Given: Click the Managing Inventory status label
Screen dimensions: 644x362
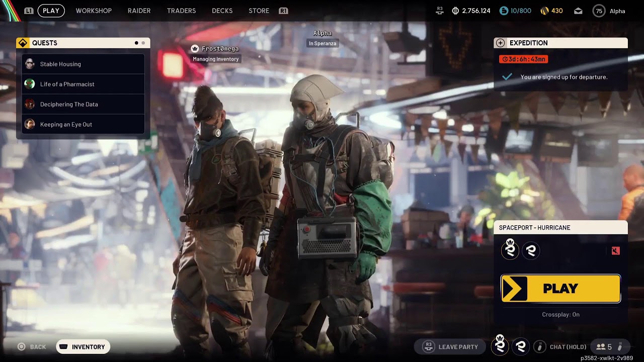Looking at the screenshot, I should 215,59.
